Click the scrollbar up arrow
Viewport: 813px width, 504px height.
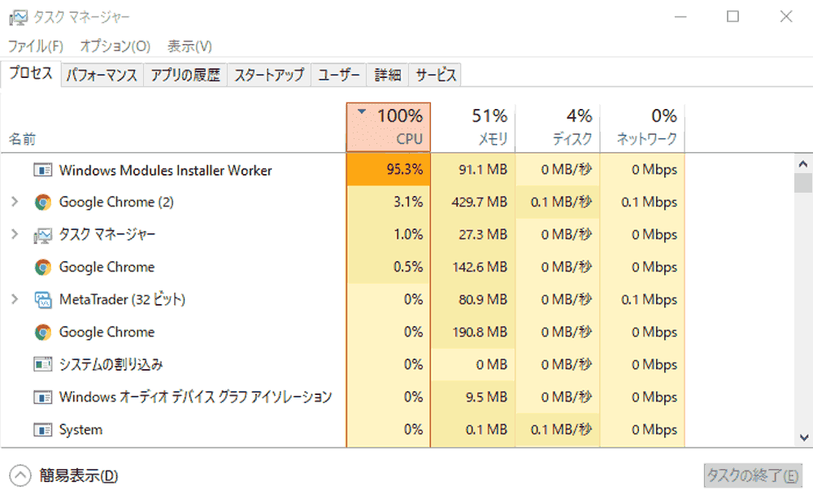(803, 164)
